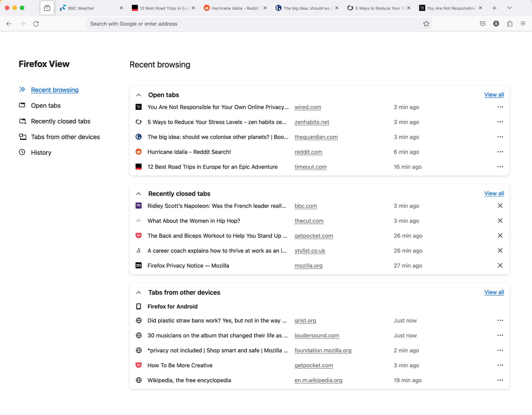
Task: Collapse the Recently closed tabs section
Action: 138,193
